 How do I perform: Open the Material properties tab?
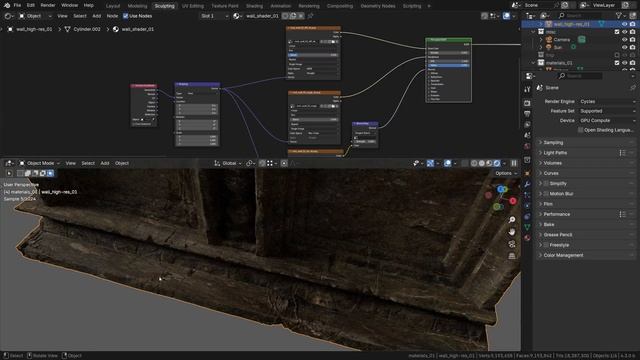pyautogui.click(x=527, y=238)
